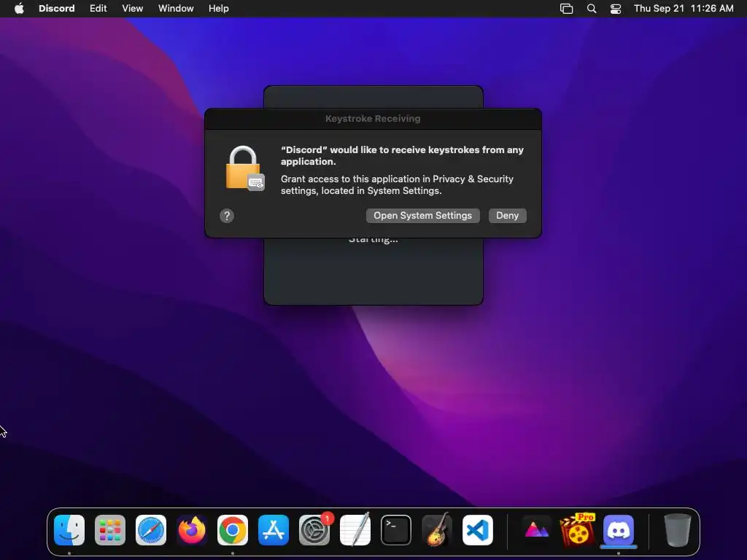Open the Edit menu
The image size is (747, 560).
(x=98, y=8)
